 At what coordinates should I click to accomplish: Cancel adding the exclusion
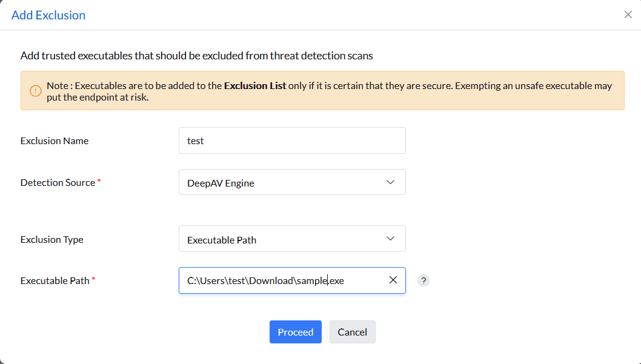pyautogui.click(x=352, y=332)
